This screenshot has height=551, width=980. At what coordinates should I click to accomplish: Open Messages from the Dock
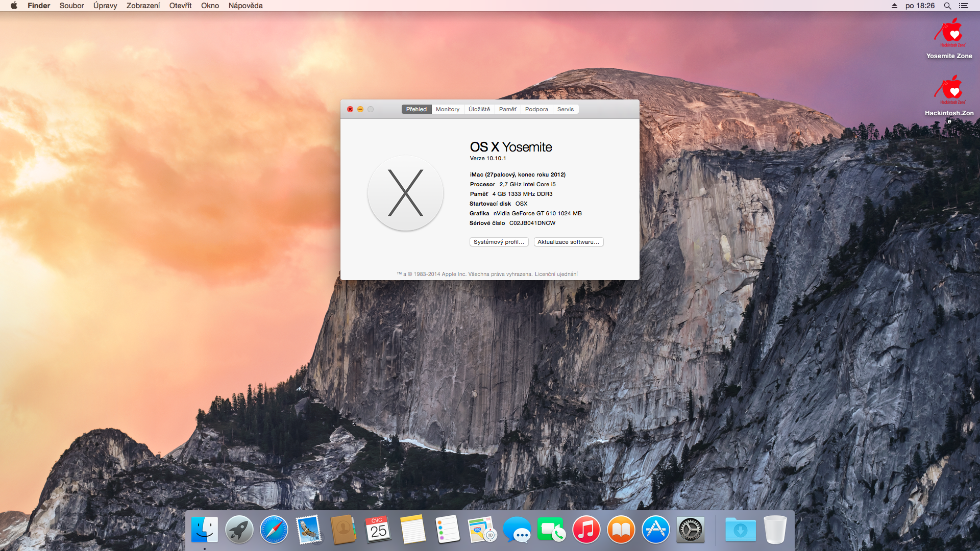coord(517,530)
